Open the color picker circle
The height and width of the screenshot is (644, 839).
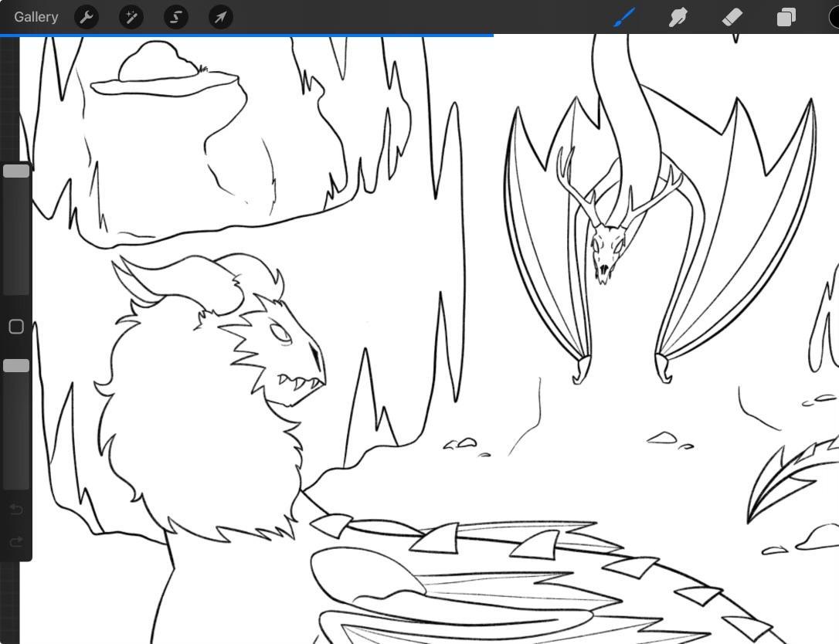tap(834, 17)
